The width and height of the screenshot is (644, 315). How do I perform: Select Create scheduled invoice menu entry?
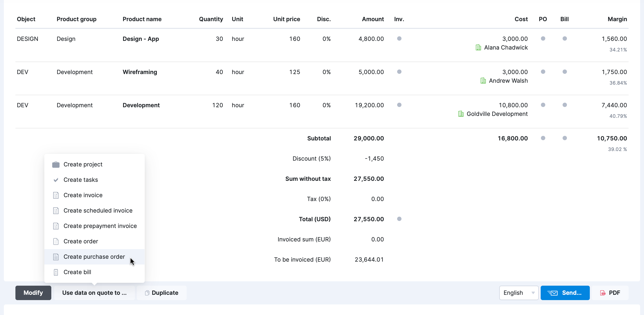(x=94, y=211)
